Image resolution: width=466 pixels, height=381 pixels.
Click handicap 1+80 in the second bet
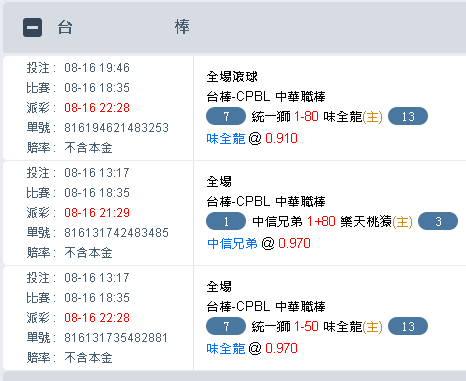321,221
